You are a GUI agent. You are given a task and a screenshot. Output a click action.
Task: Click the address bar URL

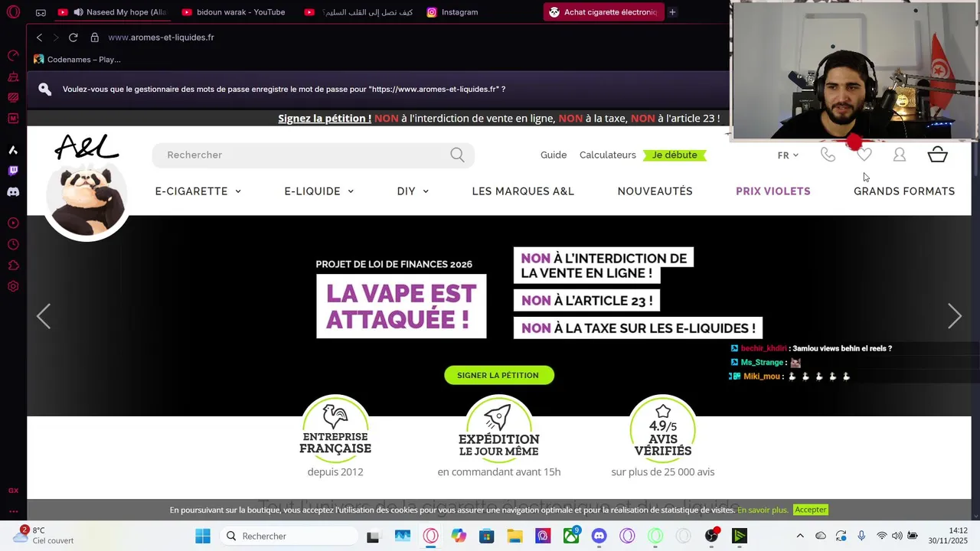161,37
